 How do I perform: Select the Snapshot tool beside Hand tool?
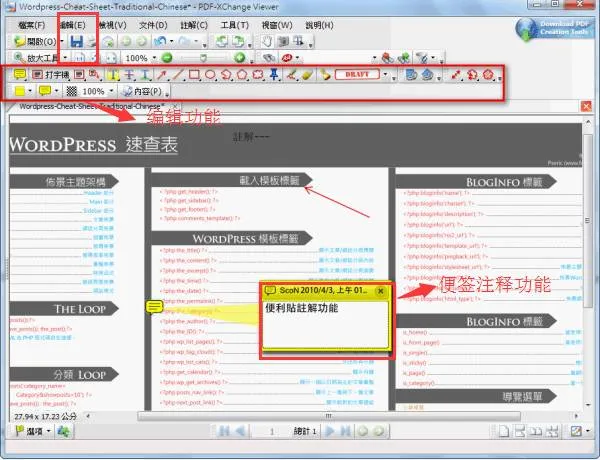282,41
